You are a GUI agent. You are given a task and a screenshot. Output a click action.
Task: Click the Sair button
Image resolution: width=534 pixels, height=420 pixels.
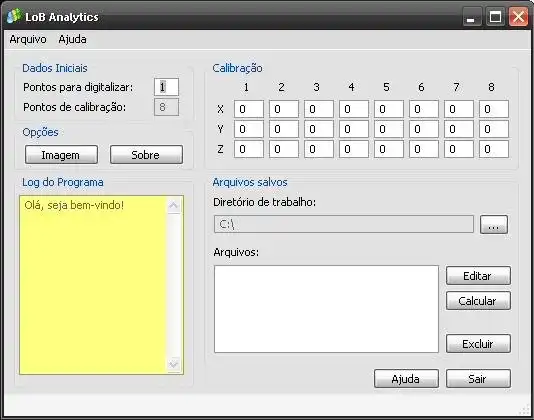pos(478,379)
